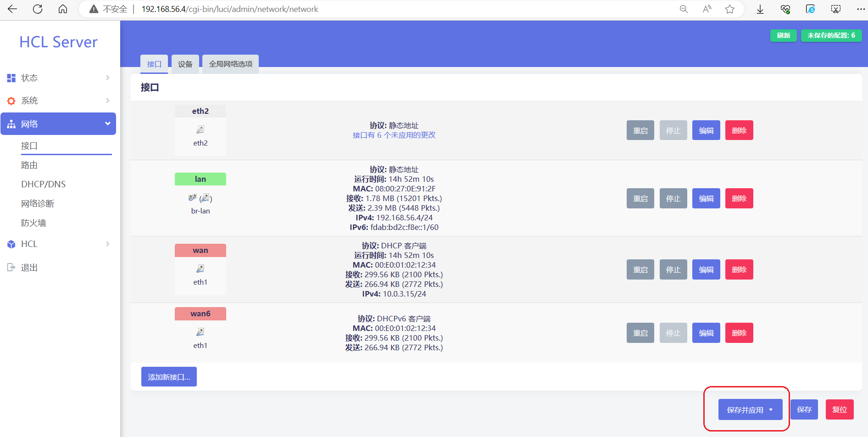This screenshot has height=437, width=868.
Task: Switch to the 全局网络选项 tab
Action: pyautogui.click(x=230, y=64)
